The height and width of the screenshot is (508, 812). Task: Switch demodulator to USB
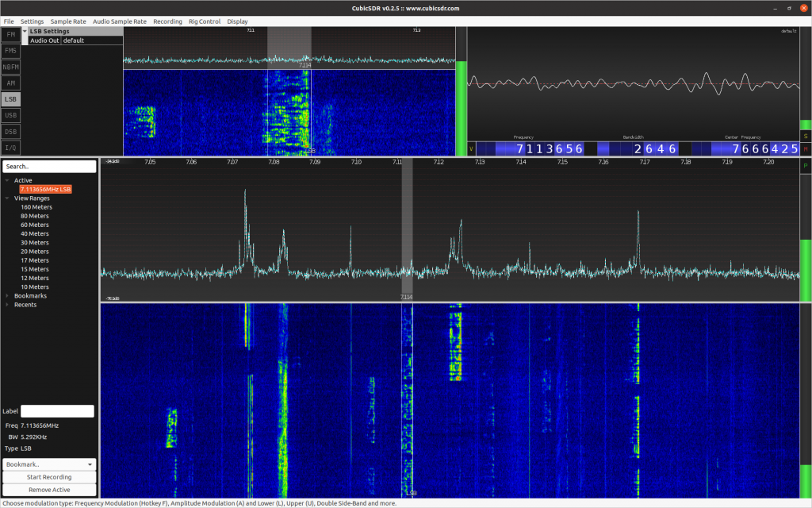(10, 115)
